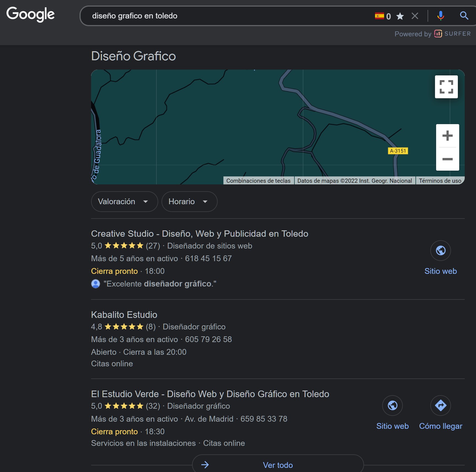Image resolution: width=476 pixels, height=472 pixels.
Task: Click the Spanish flag location icon
Action: (380, 16)
